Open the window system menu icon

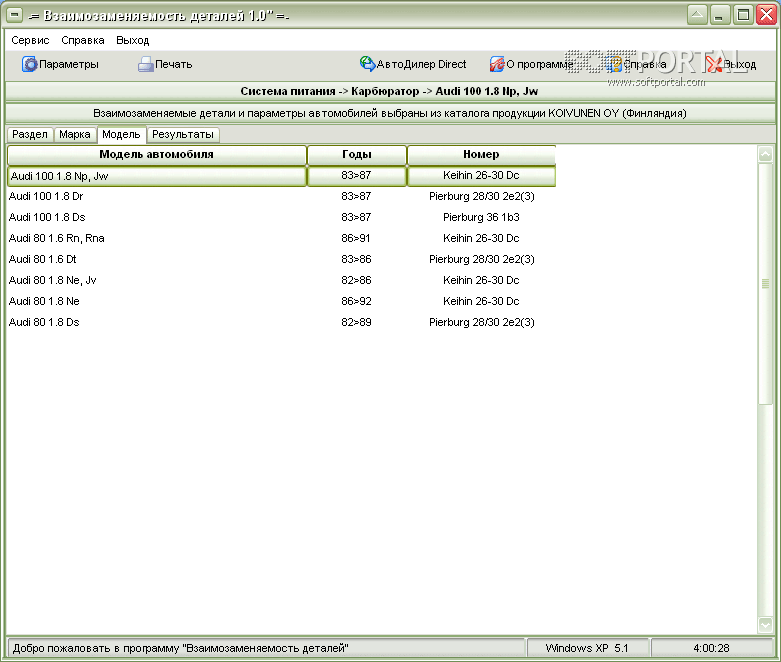[x=15, y=14]
